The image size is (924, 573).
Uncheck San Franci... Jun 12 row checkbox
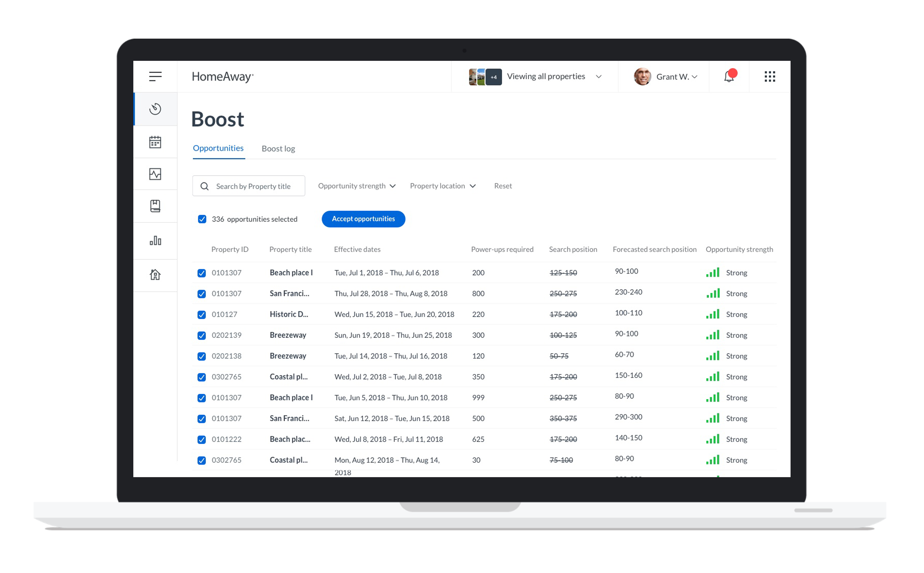202,419
